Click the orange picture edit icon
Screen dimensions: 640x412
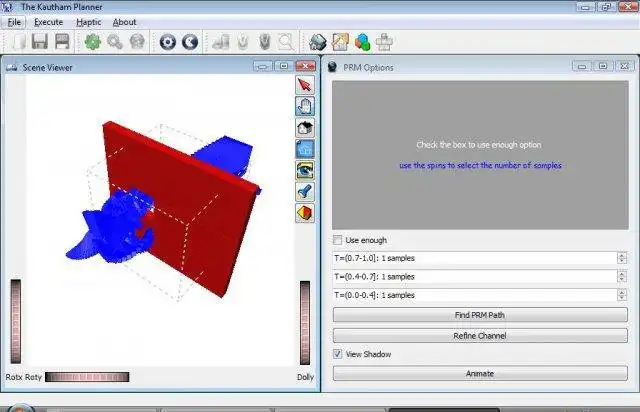coord(340,42)
